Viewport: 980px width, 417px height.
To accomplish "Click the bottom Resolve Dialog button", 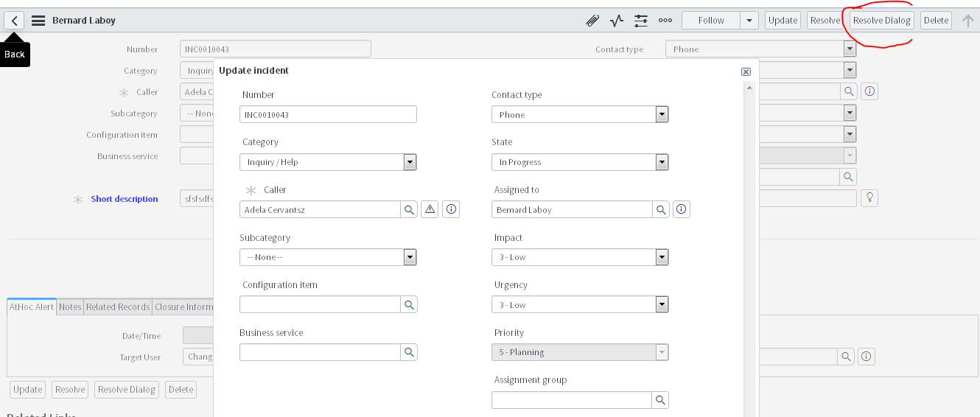I will tap(127, 390).
